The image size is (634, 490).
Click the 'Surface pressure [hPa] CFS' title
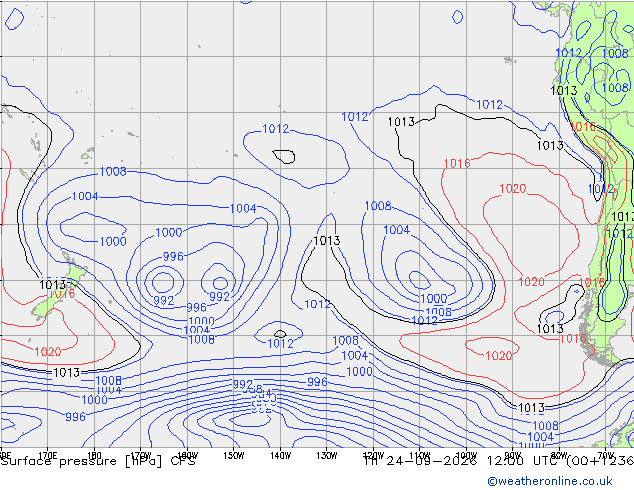[98, 461]
